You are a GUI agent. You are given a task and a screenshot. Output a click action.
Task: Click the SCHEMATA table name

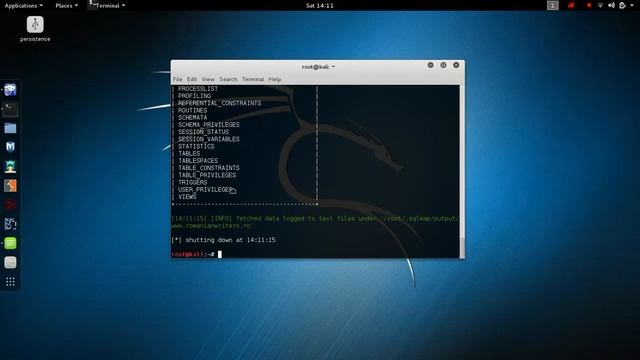pos(193,118)
